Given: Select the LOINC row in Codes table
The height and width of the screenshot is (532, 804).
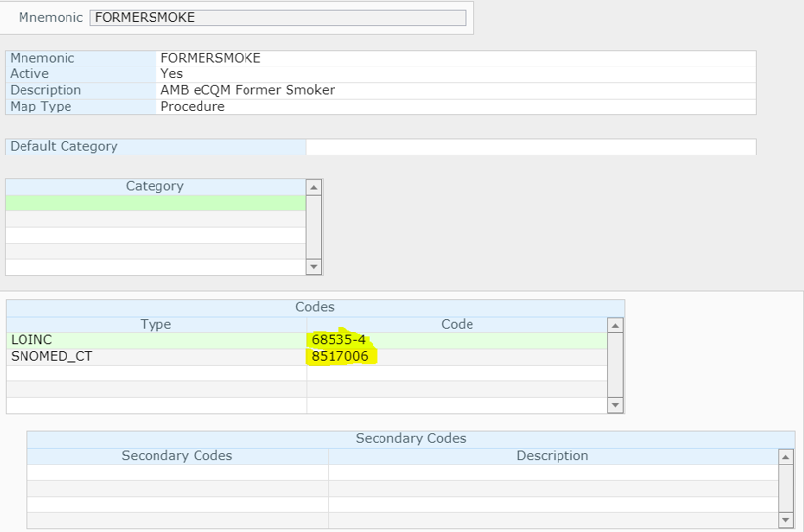Looking at the screenshot, I should click(x=306, y=340).
